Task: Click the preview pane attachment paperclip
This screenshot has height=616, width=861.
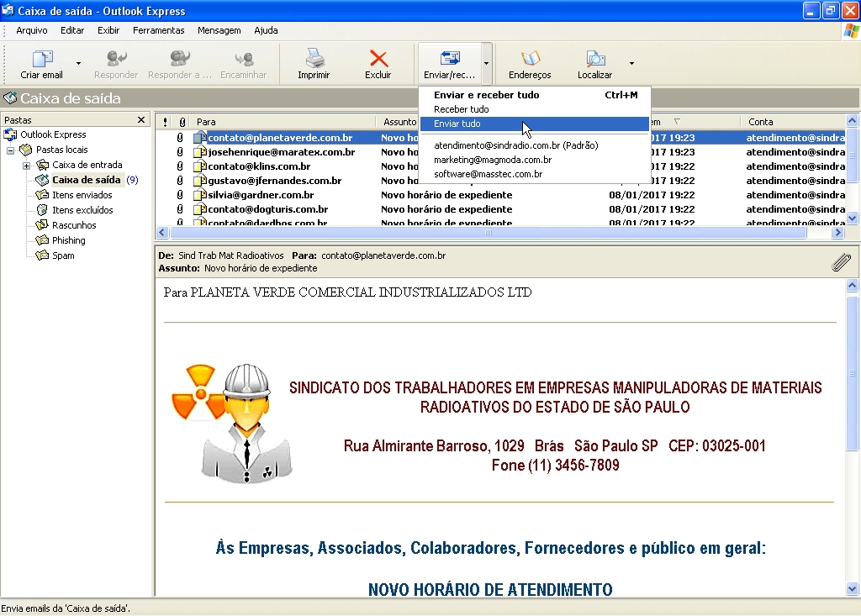Action: 841,263
